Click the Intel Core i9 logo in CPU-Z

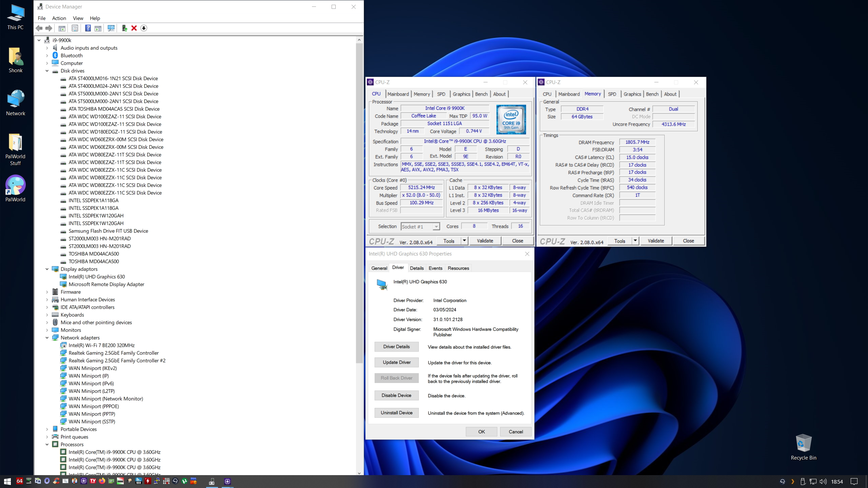point(511,119)
